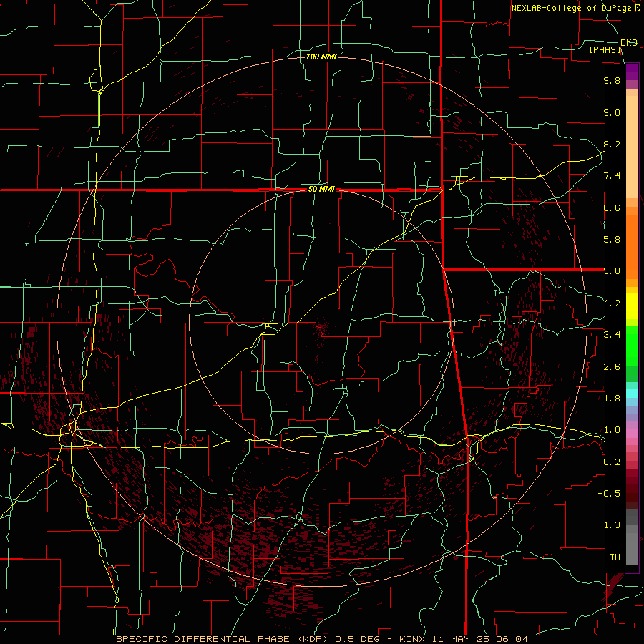Pick the yellow legend swatch beside 4.2
Screen dimensions: 644x644
tap(632, 306)
